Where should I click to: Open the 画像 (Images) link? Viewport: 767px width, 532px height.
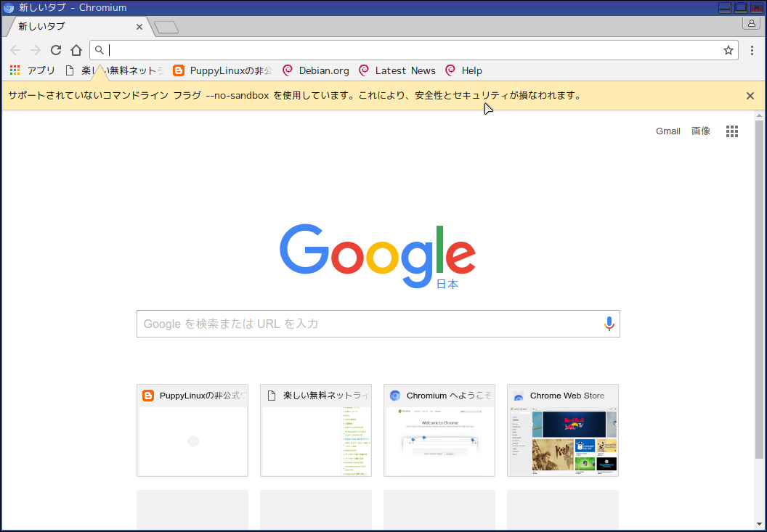pos(700,131)
